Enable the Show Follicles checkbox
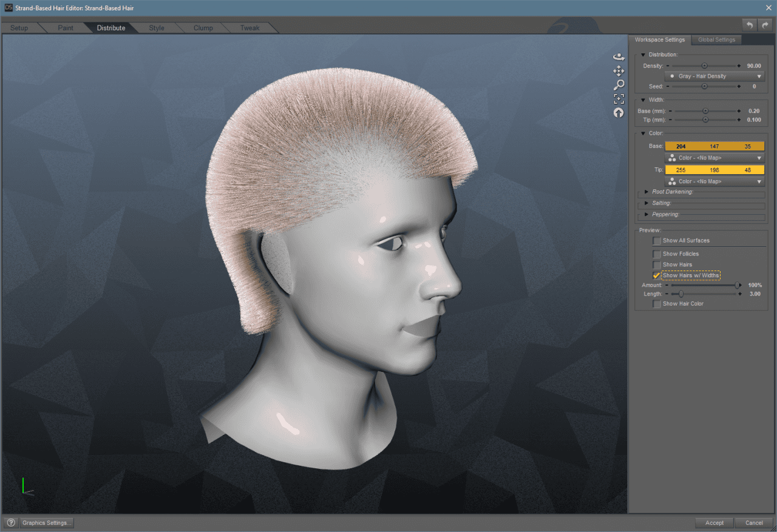The height and width of the screenshot is (532, 777). [x=657, y=254]
